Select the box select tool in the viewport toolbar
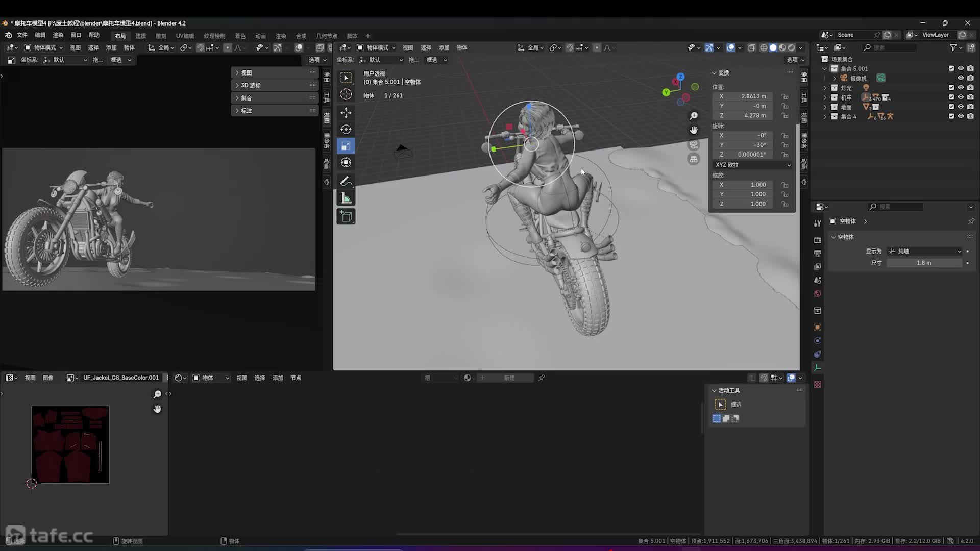This screenshot has height=551, width=980. 346,78
